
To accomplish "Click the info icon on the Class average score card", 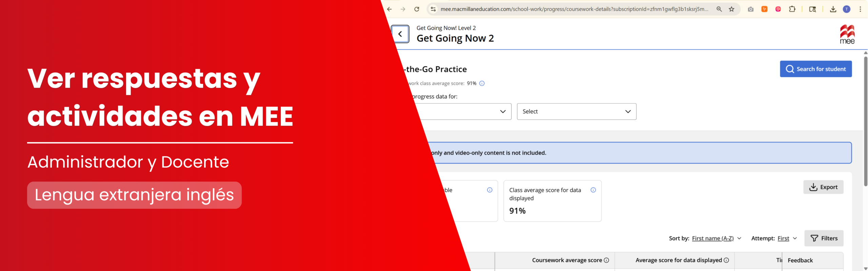I will coord(593,190).
